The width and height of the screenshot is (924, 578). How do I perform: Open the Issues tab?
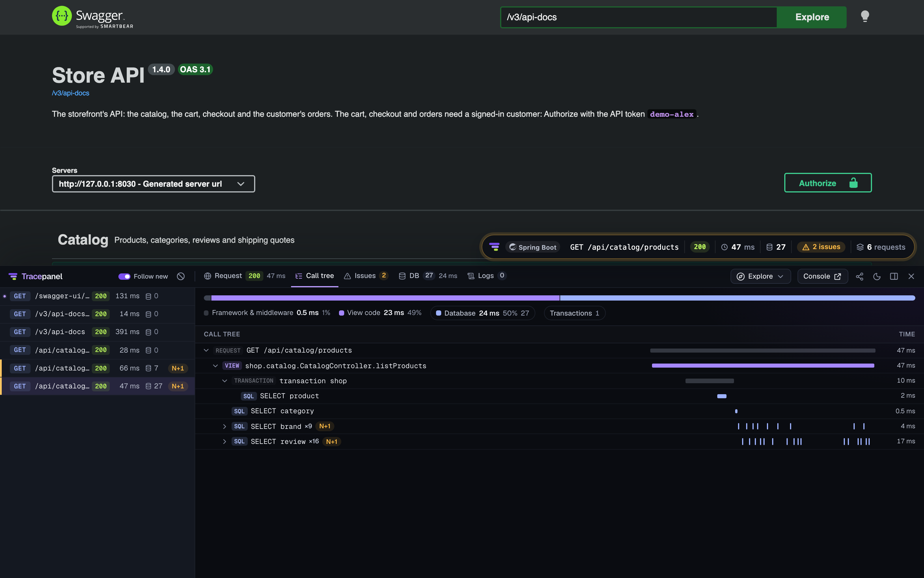[x=366, y=276]
